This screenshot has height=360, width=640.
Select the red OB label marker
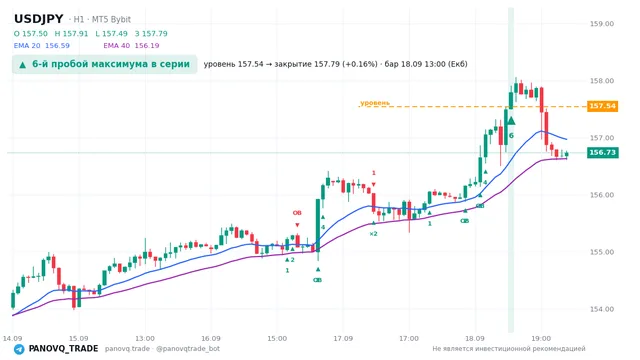pyautogui.click(x=297, y=213)
